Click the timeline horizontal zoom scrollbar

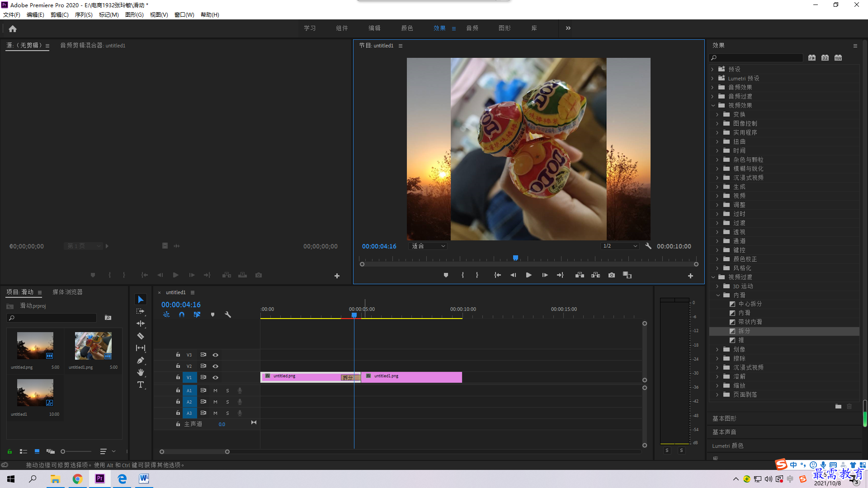tap(194, 452)
